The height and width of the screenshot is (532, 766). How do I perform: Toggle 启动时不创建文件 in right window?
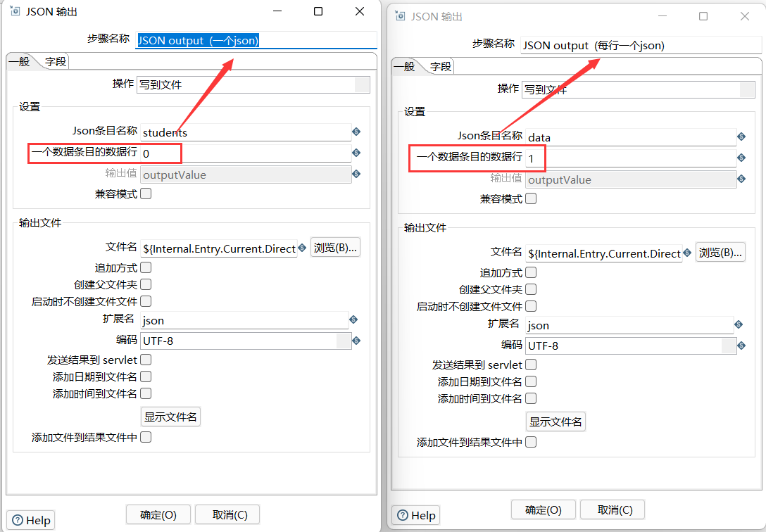tap(531, 306)
